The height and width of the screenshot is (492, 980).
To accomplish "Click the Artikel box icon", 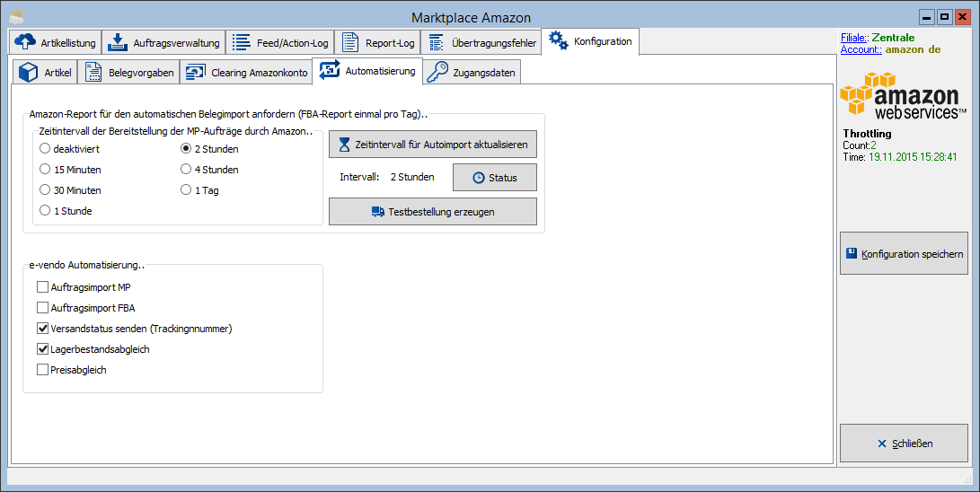I will (x=28, y=72).
